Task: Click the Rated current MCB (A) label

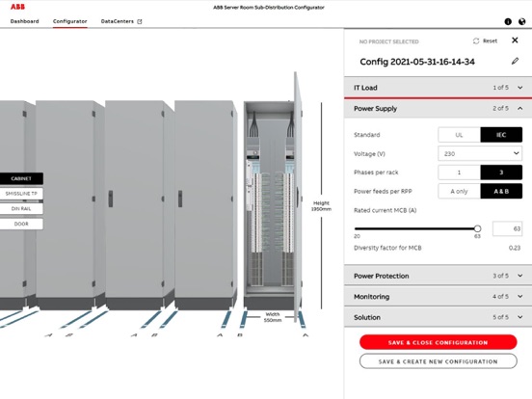Action: click(x=386, y=210)
